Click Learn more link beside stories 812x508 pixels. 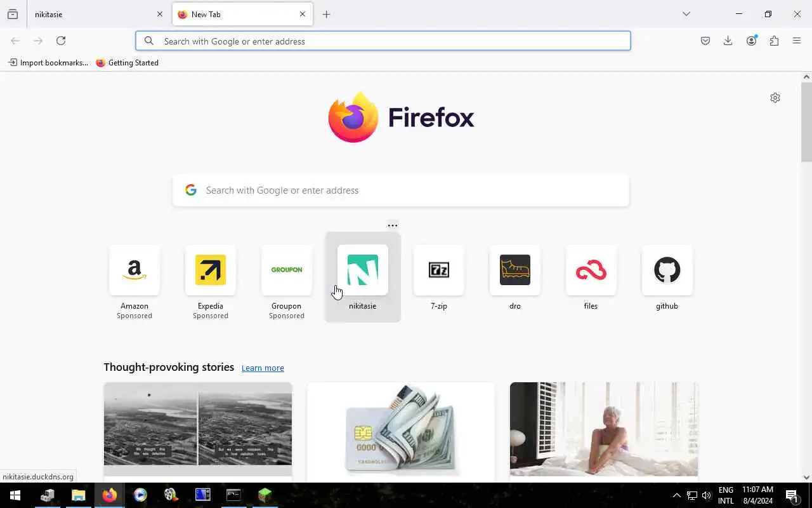[x=263, y=368]
